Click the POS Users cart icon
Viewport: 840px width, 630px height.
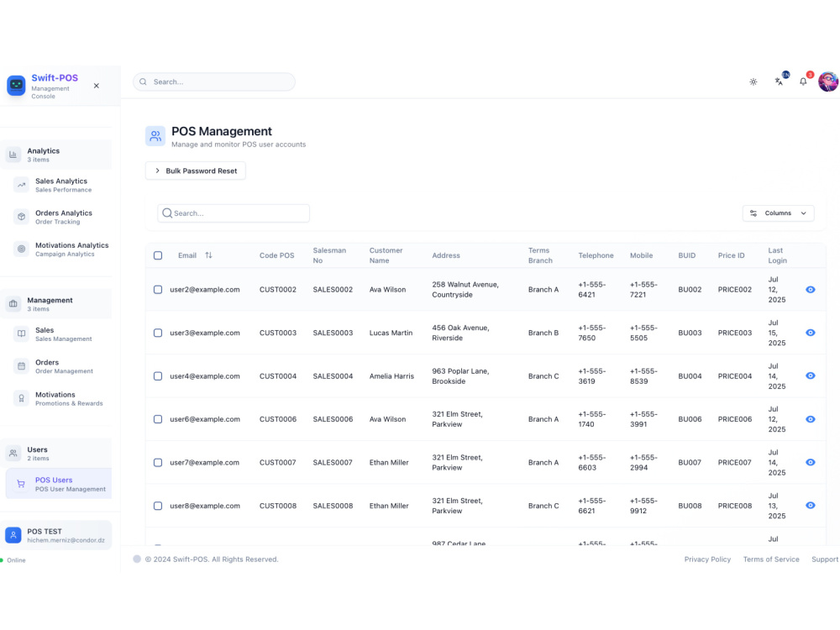(21, 485)
